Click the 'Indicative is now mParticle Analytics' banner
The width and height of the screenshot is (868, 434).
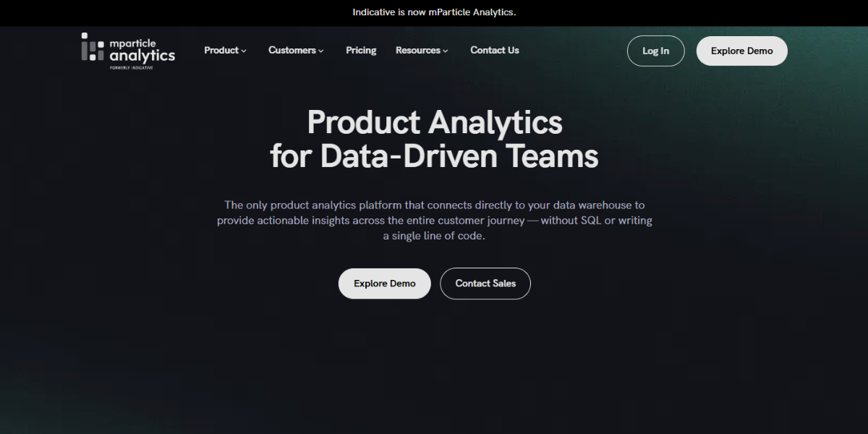tap(434, 12)
